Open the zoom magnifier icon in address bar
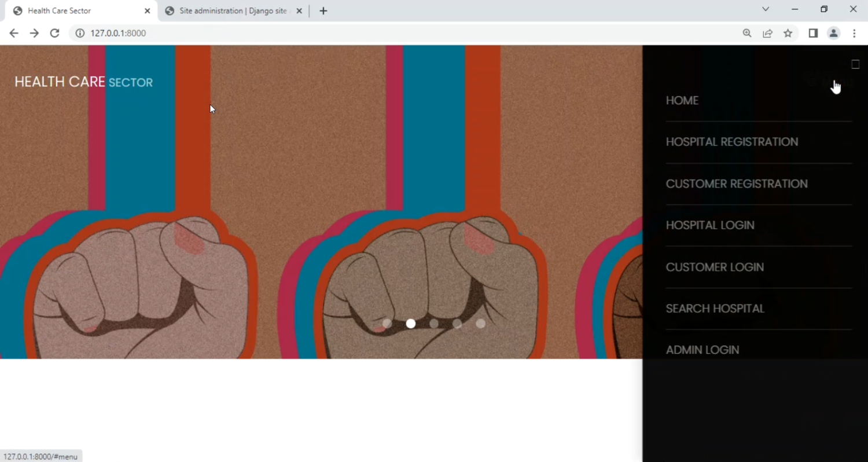The width and height of the screenshot is (868, 462). tap(747, 33)
